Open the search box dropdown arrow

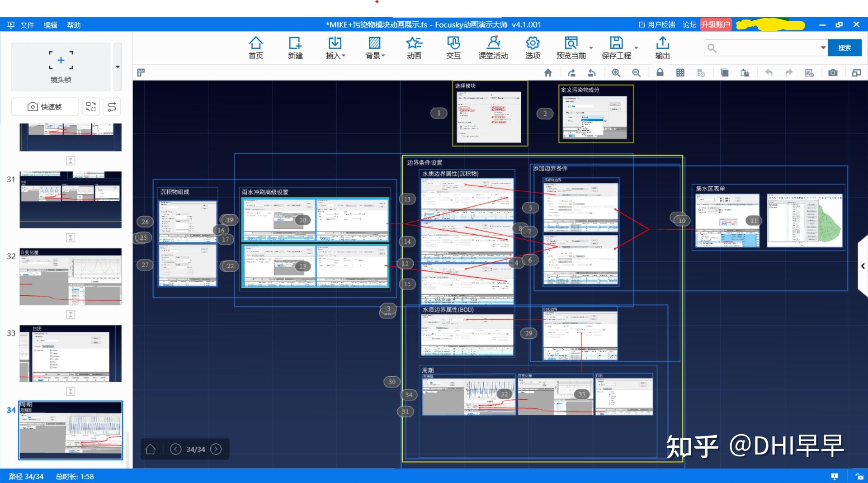(x=823, y=47)
